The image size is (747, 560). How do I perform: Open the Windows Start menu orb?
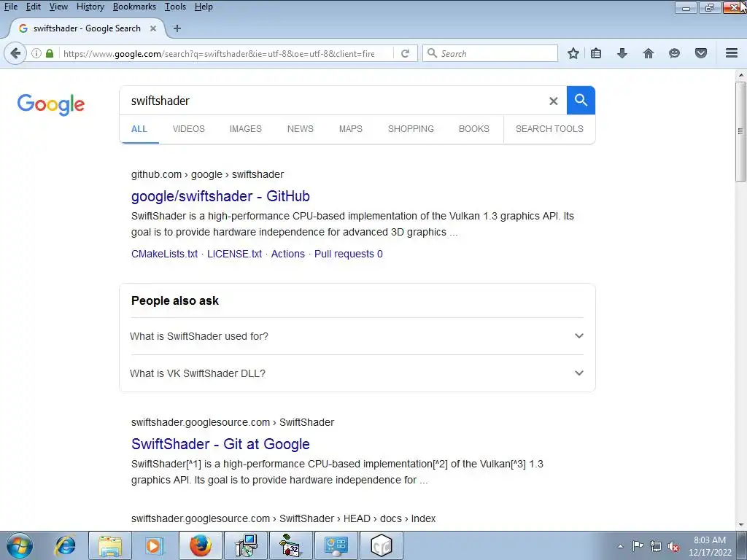(20, 545)
